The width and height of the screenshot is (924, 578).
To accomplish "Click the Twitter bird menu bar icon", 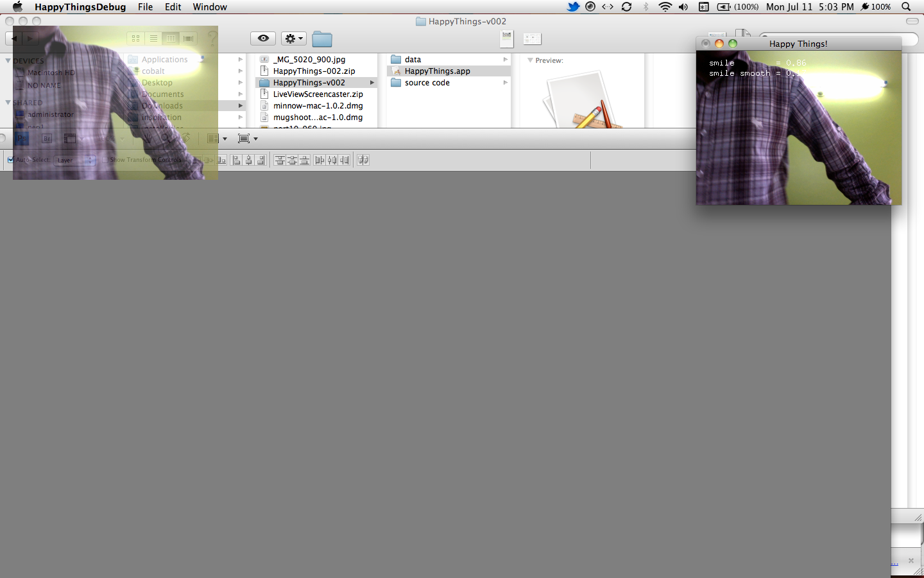I will pyautogui.click(x=573, y=6).
